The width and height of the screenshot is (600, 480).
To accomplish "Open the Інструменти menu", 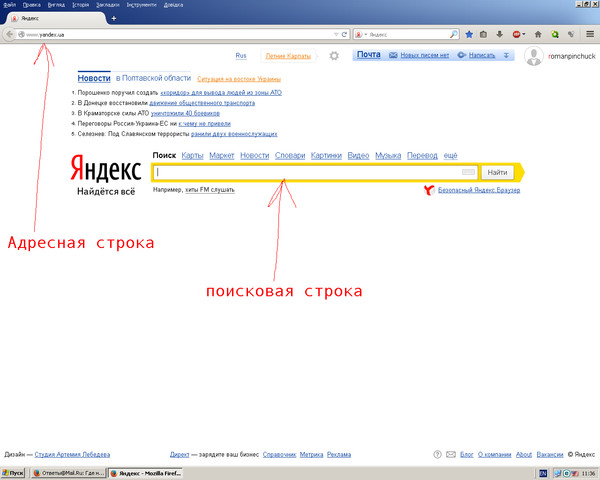I will pos(142,5).
